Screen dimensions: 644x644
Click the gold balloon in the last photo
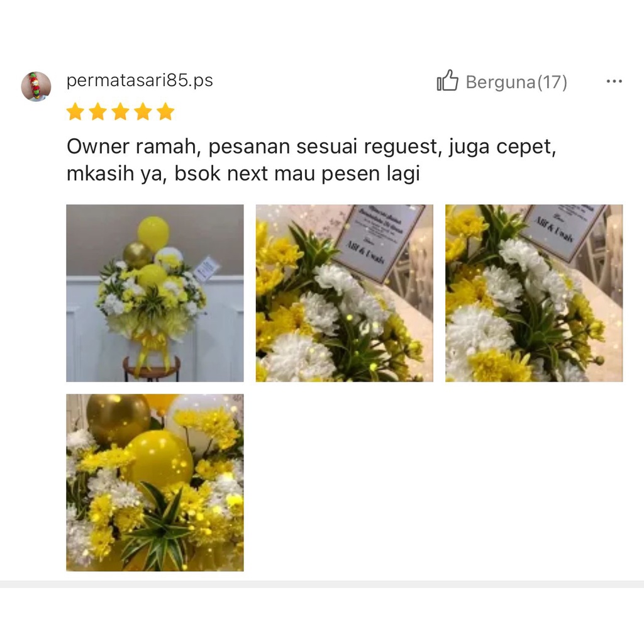[x=118, y=419]
